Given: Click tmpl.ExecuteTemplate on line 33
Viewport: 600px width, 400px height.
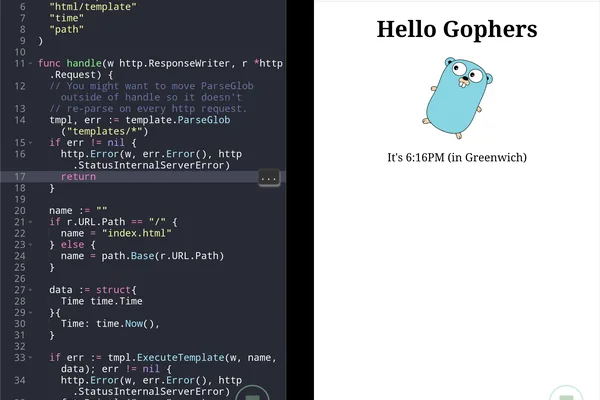Looking at the screenshot, I should click(x=166, y=358).
